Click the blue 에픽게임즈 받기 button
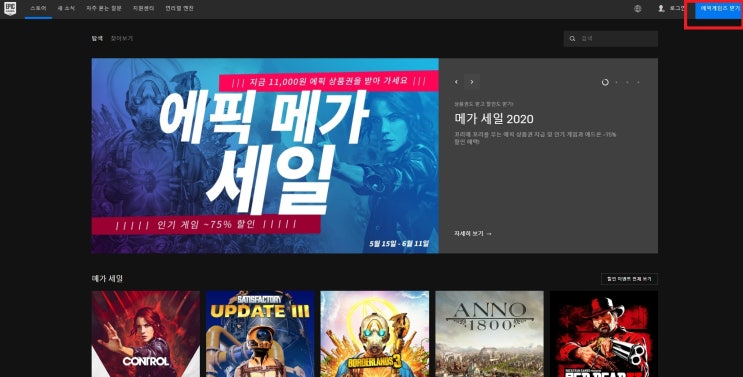This screenshot has height=377, width=743. tap(719, 9)
